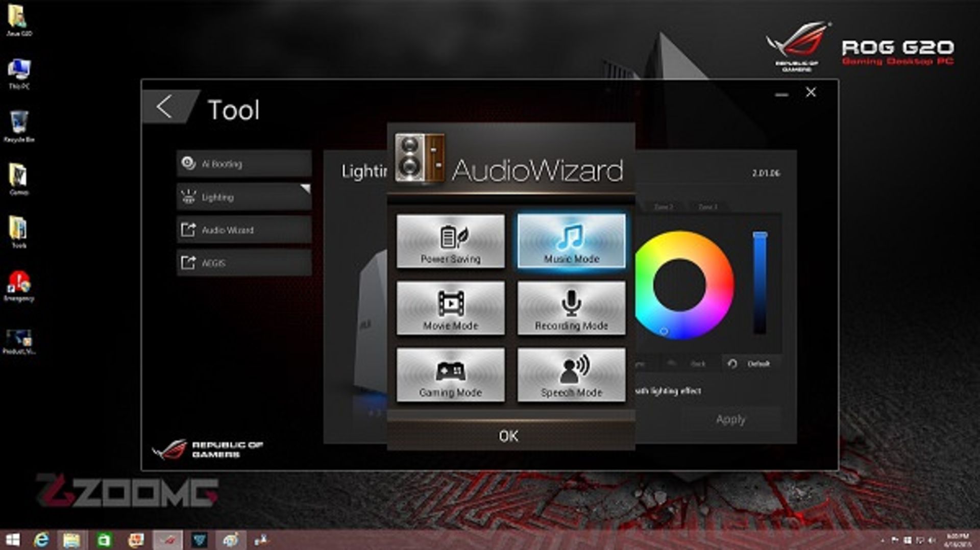Launch AEGIS from the Tool sidebar
Screen dimensions: 980x550
pyautogui.click(x=244, y=263)
